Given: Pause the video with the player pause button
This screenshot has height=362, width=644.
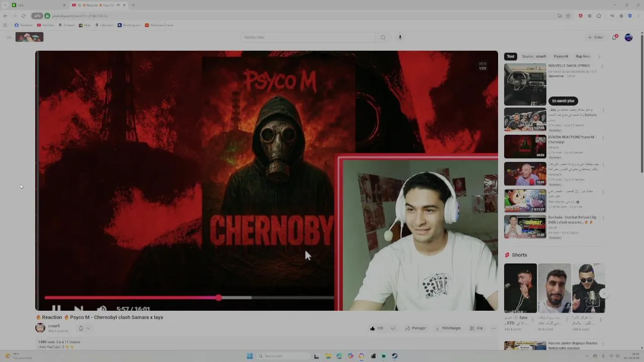Looking at the screenshot, I should pos(56,308).
